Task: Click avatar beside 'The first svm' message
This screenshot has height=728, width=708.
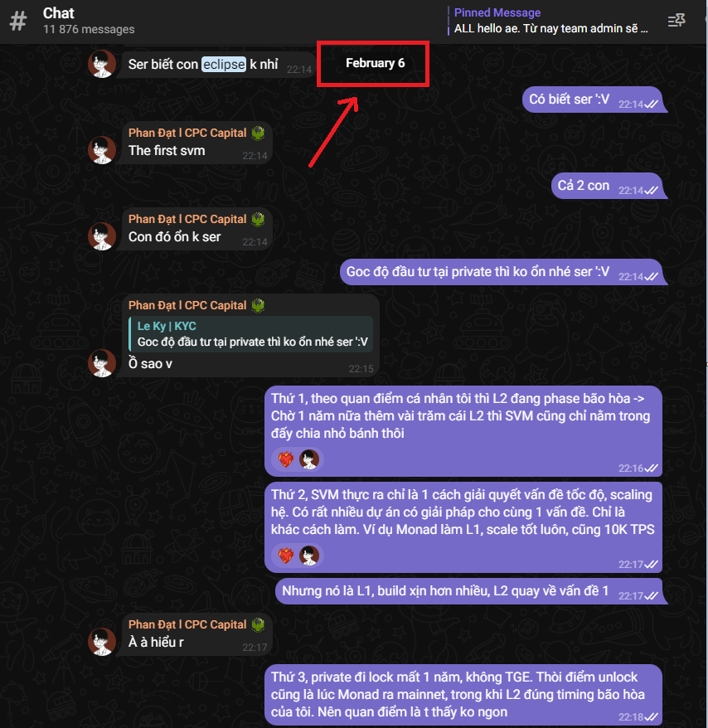Action: point(102,149)
